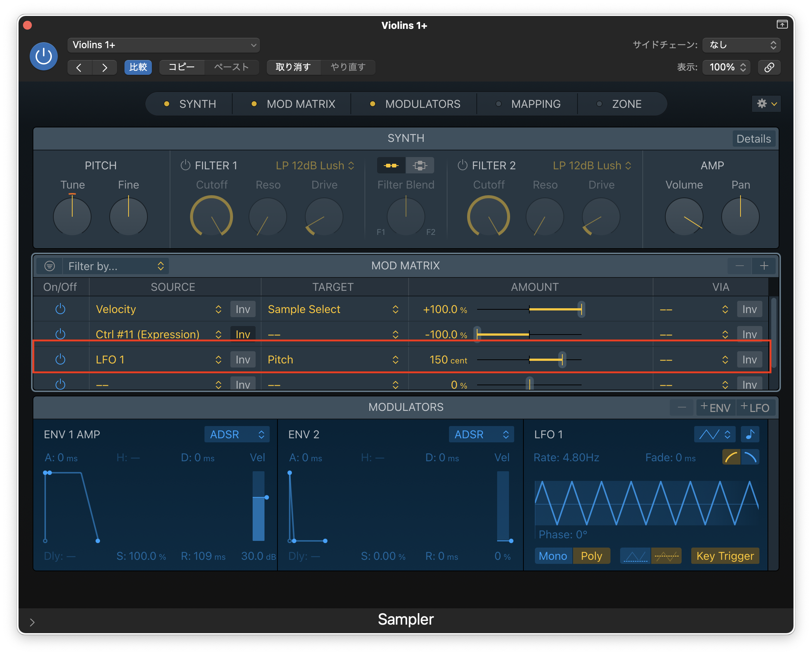812x655 pixels.
Task: Toggle the LFO 1 routing row power
Action: (x=60, y=359)
